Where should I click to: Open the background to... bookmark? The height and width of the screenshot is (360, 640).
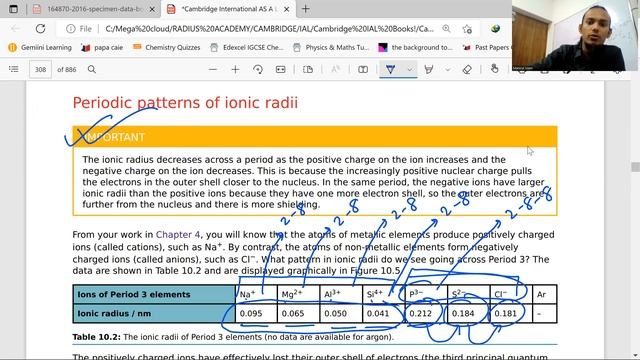click(416, 47)
